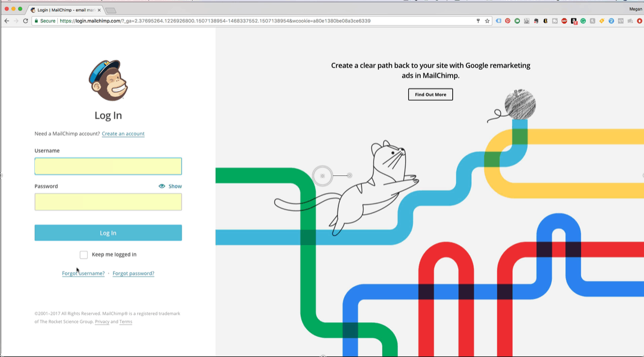Focus the Password input field

[108, 202]
